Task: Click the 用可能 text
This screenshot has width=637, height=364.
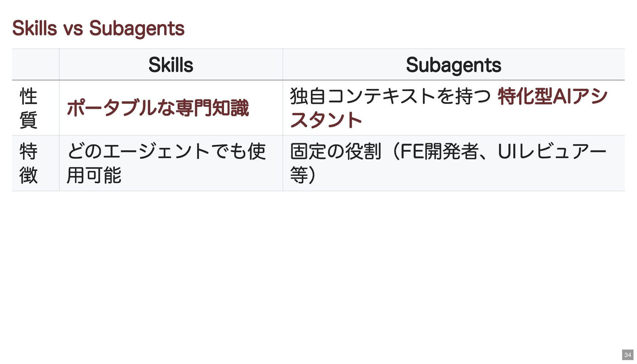Action: 94,175
